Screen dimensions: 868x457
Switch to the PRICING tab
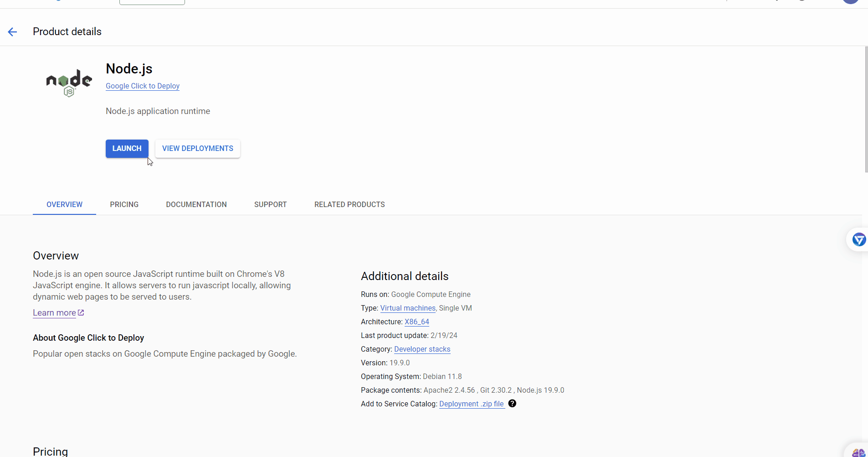124,205
